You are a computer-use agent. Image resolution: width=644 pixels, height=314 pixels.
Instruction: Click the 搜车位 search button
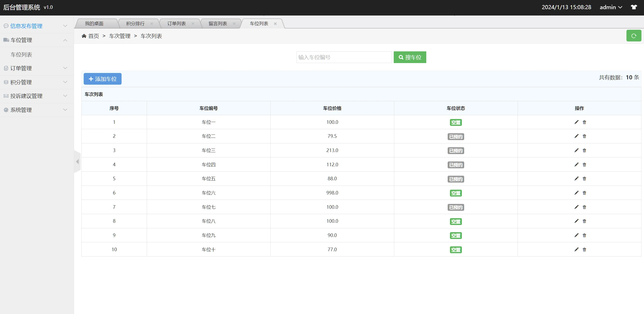click(410, 57)
